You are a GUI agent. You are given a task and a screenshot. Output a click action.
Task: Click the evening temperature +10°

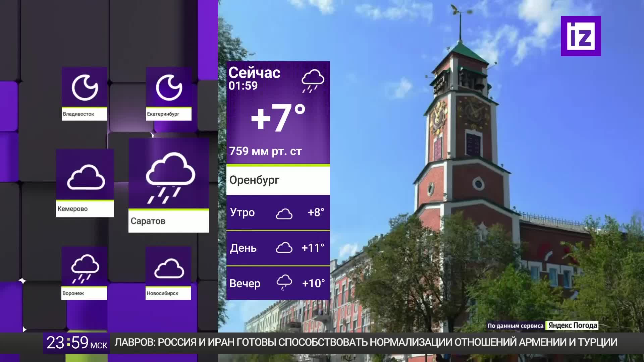click(x=314, y=284)
